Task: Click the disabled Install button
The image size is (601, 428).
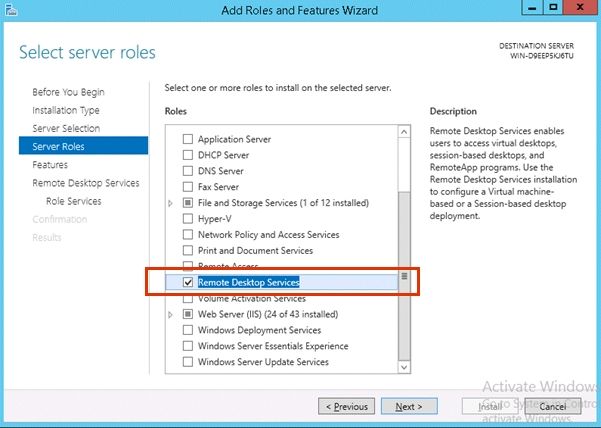Action: pos(490,406)
